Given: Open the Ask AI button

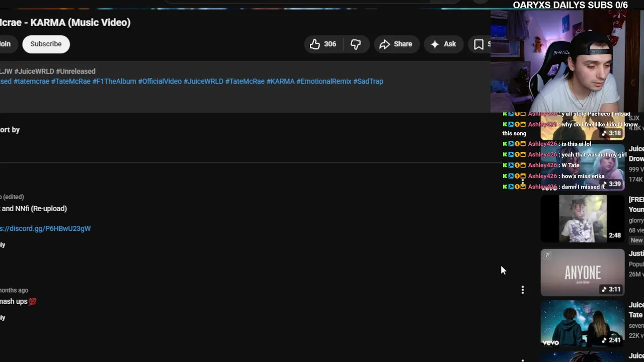Looking at the screenshot, I should [443, 44].
